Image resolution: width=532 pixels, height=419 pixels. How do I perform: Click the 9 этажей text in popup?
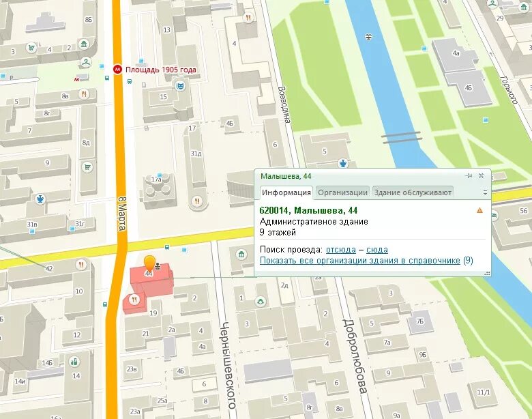pos(278,232)
